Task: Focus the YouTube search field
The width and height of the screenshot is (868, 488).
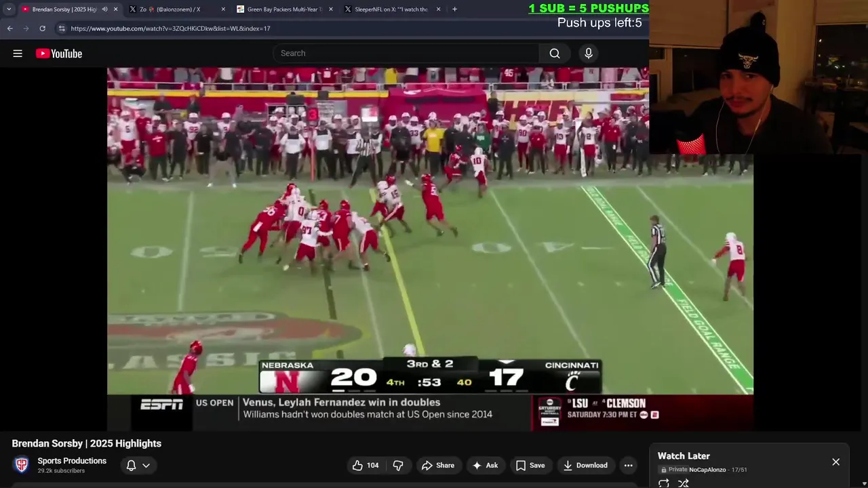Action: click(407, 54)
